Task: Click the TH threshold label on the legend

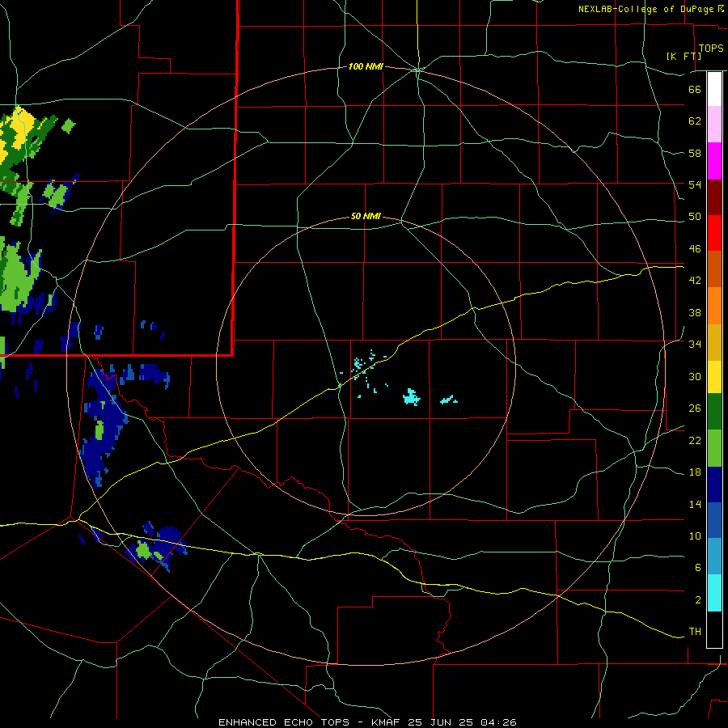Action: (695, 632)
